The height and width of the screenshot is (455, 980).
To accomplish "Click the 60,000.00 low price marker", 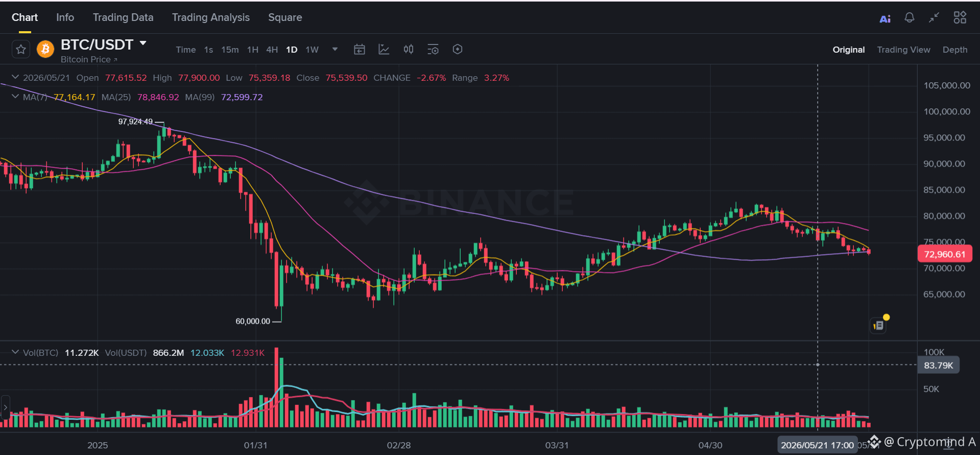I will [x=253, y=321].
